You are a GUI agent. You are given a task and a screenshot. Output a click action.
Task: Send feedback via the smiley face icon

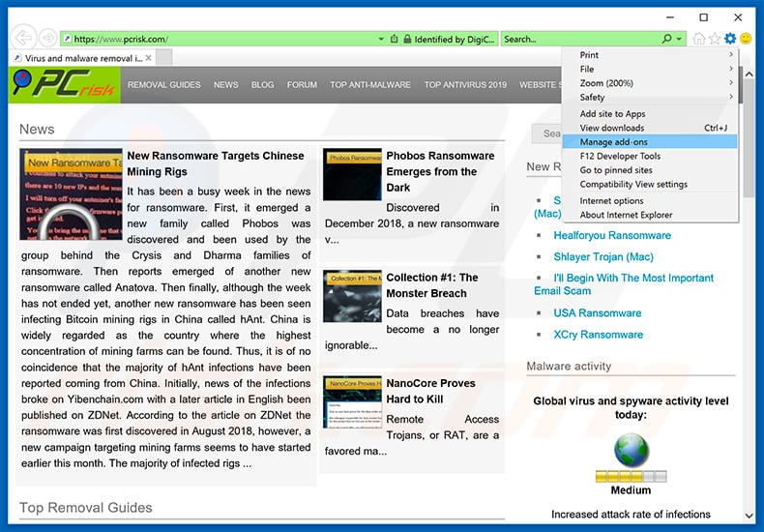746,39
